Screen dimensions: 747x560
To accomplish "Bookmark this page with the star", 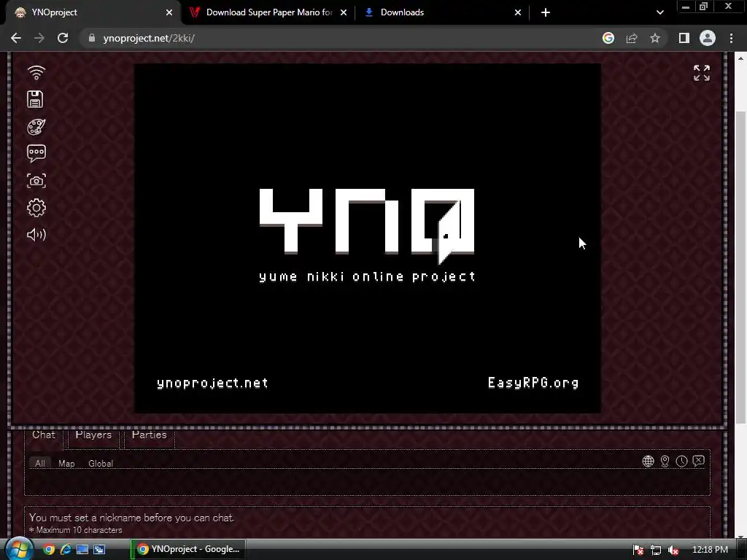I will [655, 38].
